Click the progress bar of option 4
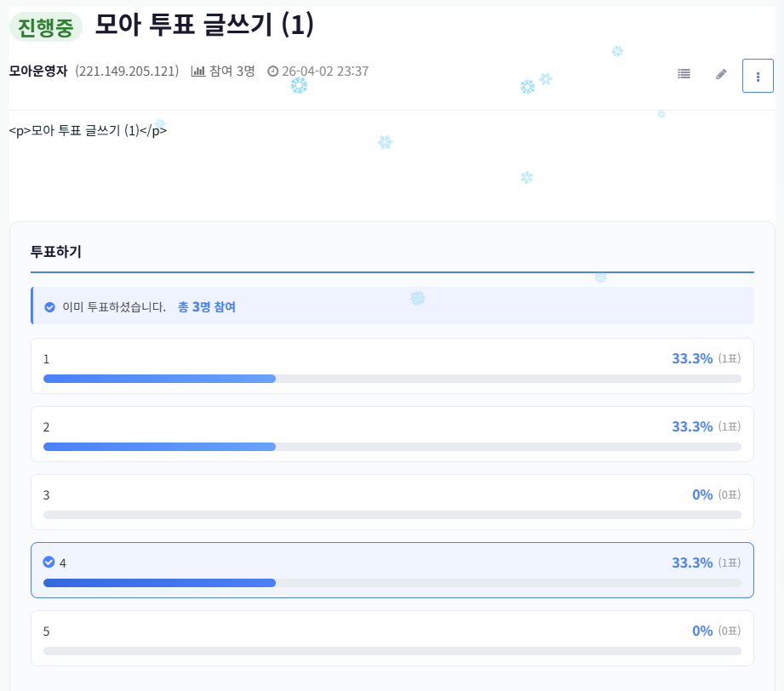The height and width of the screenshot is (691, 784). pyautogui.click(x=392, y=583)
